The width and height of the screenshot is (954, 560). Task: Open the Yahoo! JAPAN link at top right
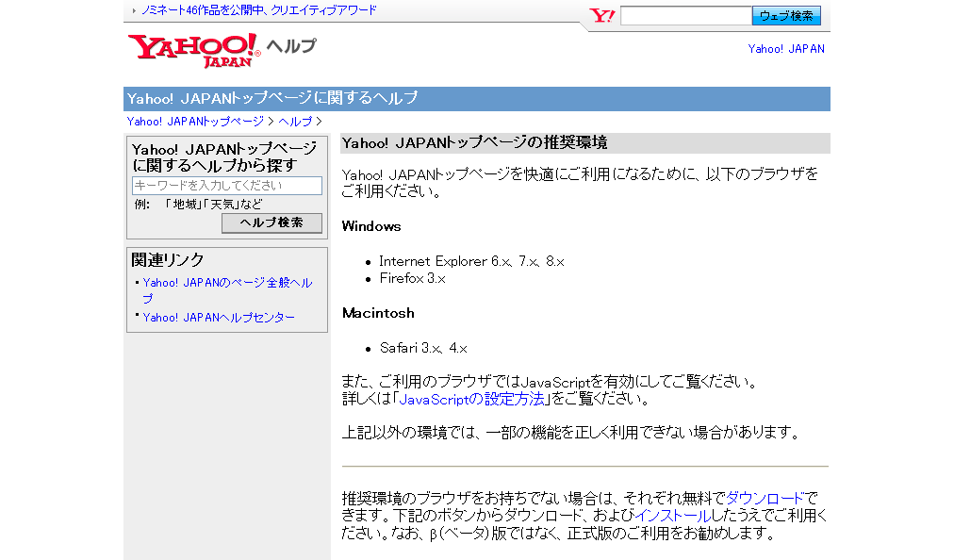point(786,49)
